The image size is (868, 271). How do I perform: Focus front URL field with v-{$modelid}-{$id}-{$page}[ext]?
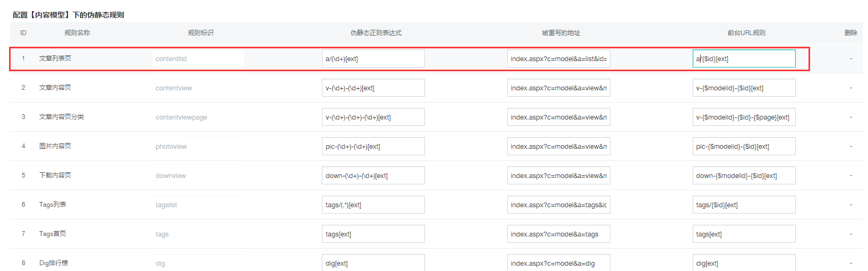pos(744,117)
